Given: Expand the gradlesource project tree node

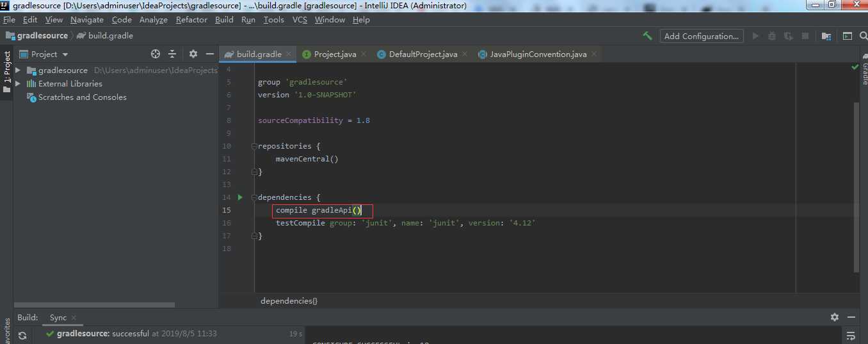Looking at the screenshot, I should 18,70.
